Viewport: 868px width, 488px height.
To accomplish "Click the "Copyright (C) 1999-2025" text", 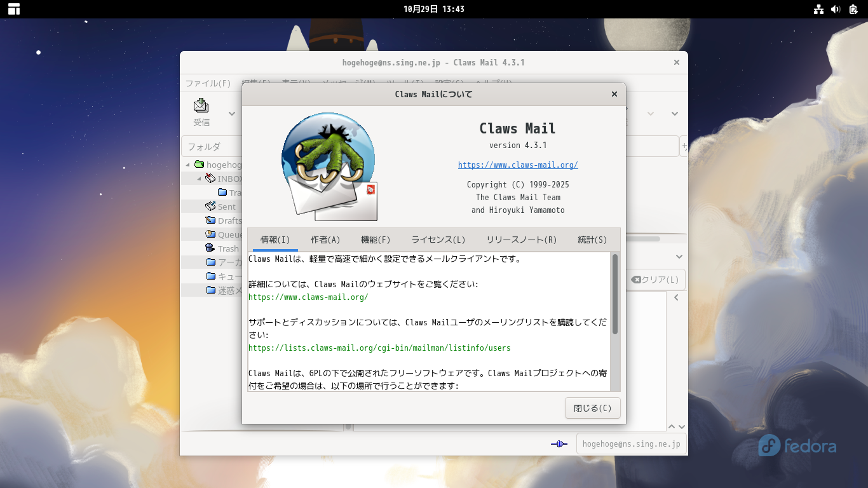I will (x=518, y=185).
